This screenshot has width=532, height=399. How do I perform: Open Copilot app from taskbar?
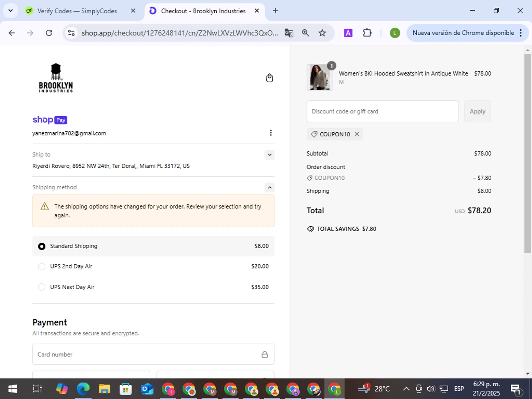click(62, 389)
